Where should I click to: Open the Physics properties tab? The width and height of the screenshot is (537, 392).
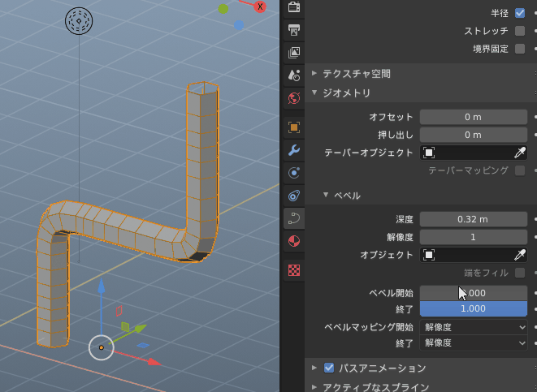click(294, 173)
